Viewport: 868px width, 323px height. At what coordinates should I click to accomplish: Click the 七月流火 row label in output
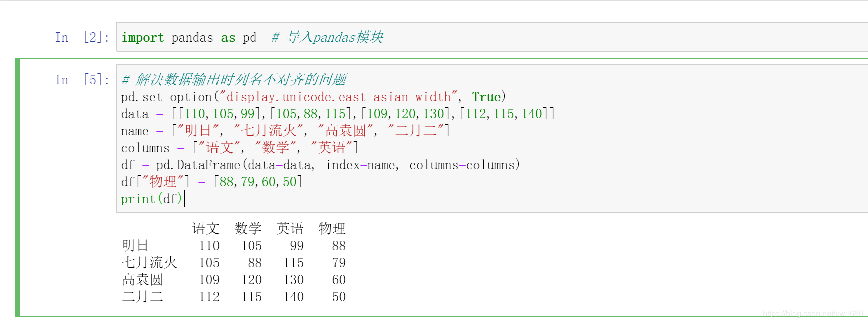click(x=149, y=262)
